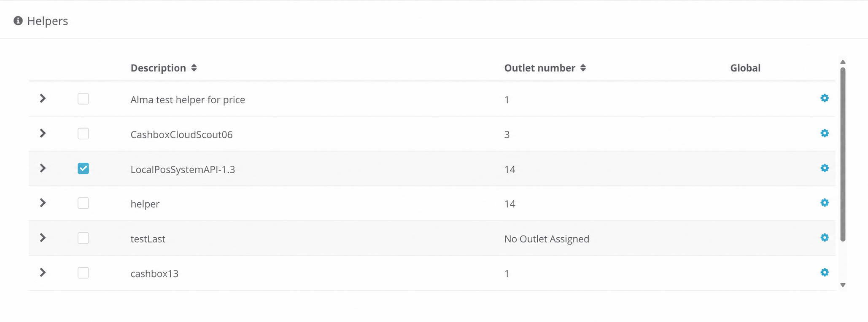Click the Global column header
Screen dimensions: 868x322
[745, 68]
